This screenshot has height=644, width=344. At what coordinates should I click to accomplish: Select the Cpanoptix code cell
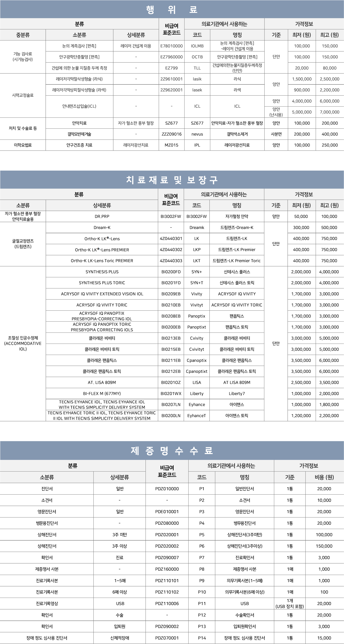point(197,360)
